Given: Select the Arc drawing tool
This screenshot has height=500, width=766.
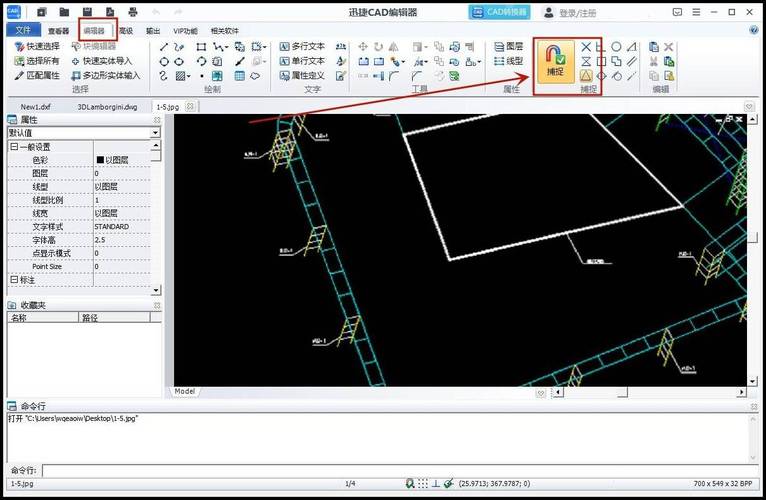Looking at the screenshot, I should click(201, 62).
